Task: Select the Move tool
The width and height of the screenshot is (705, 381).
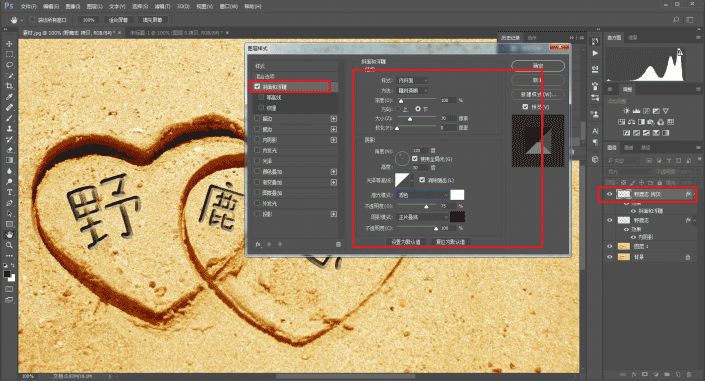Action: click(x=9, y=44)
